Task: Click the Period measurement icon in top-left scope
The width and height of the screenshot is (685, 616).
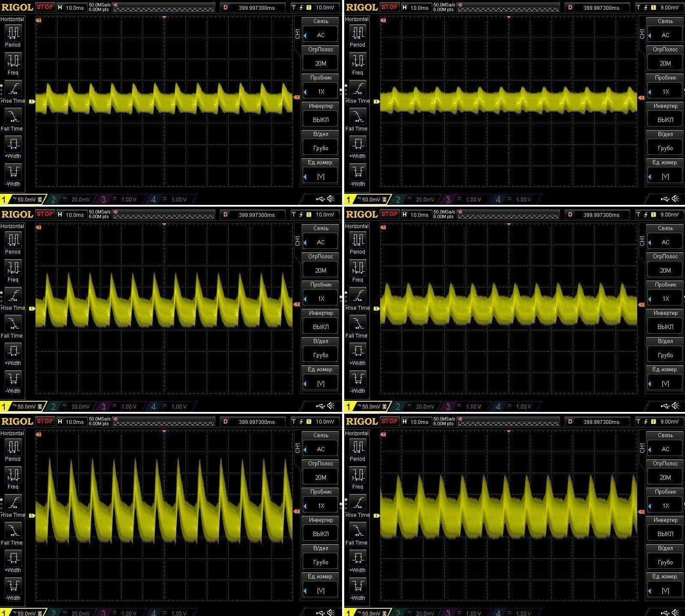Action: (13, 33)
